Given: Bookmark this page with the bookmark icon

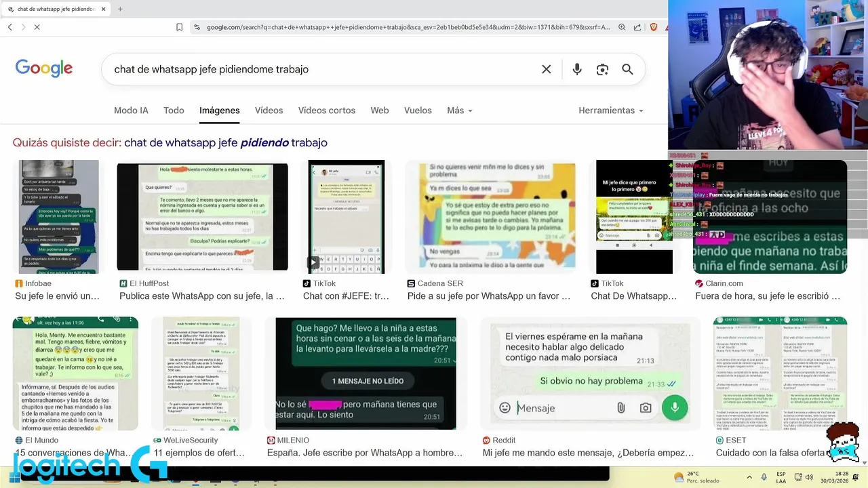Looking at the screenshot, I should (179, 27).
